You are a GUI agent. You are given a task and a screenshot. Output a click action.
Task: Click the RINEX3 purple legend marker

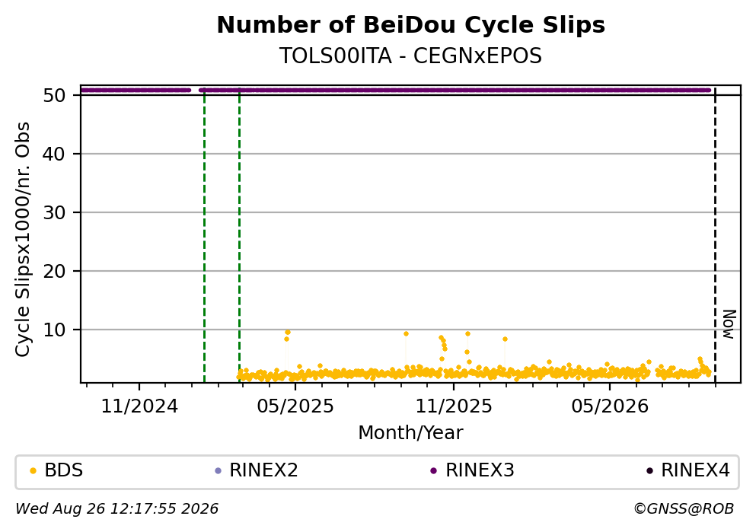(433, 471)
